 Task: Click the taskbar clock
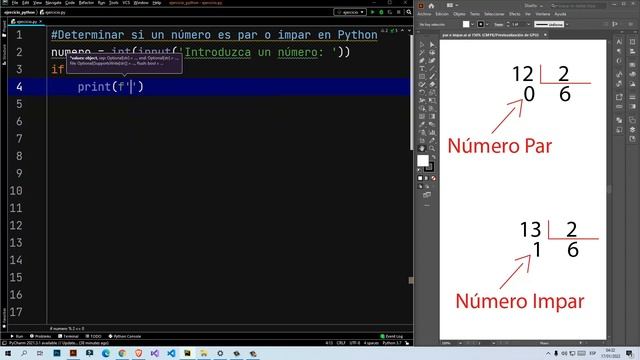pos(611,353)
